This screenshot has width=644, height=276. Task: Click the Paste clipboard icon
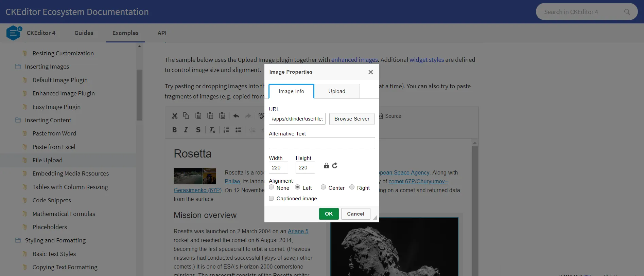198,116
